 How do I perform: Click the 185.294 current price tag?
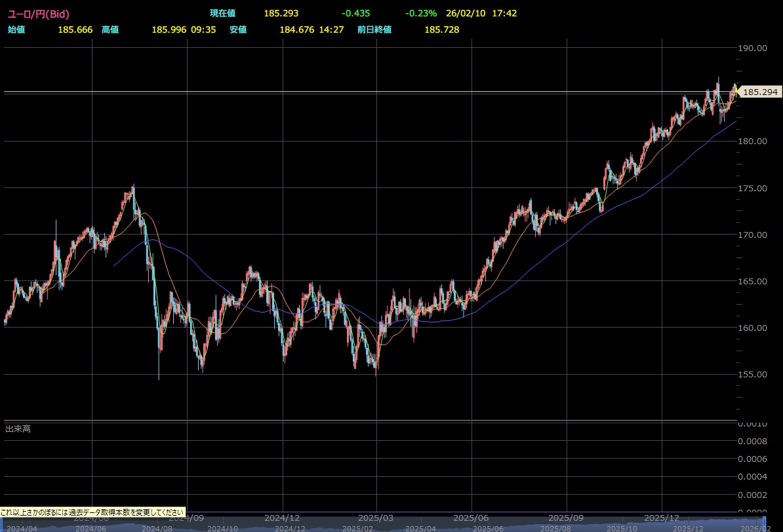pos(759,92)
